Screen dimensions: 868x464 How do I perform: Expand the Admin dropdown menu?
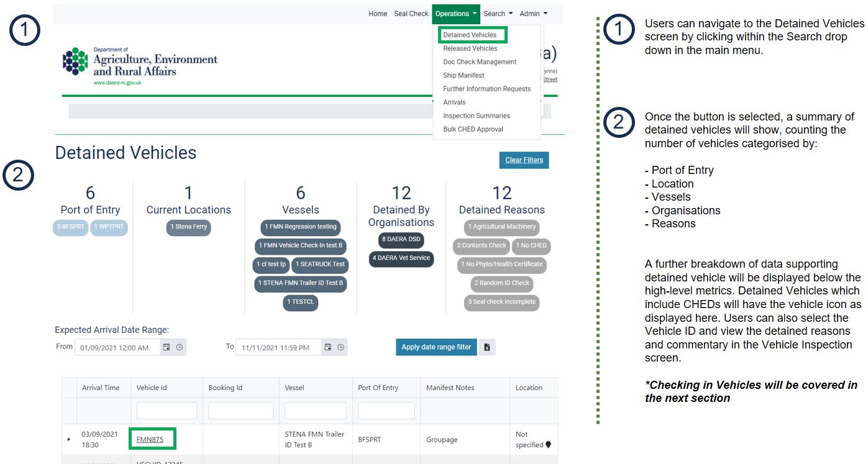click(534, 14)
